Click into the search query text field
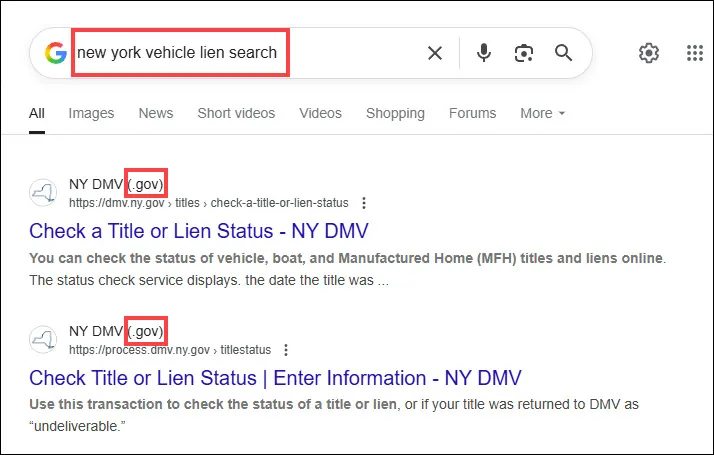714x455 pixels. pos(248,53)
